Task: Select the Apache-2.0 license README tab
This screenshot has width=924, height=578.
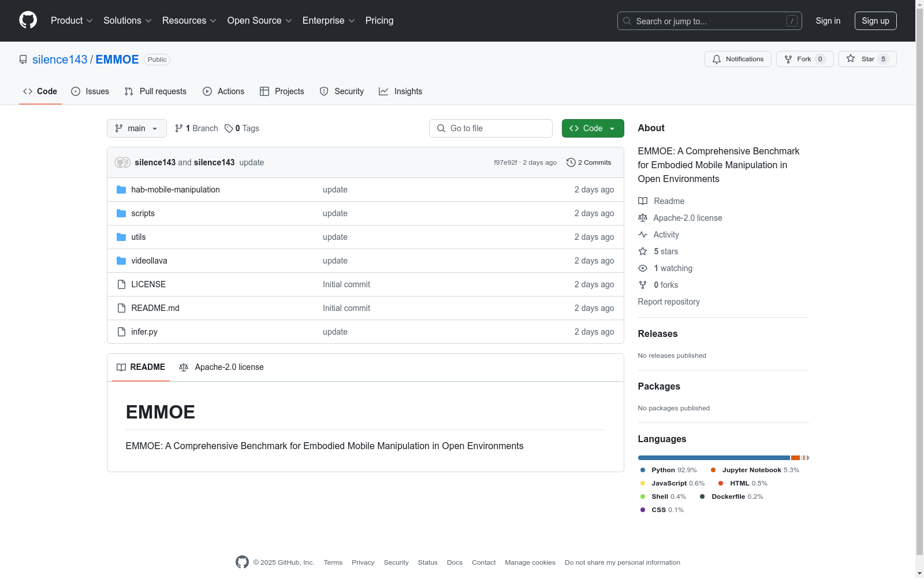Action: click(x=222, y=367)
